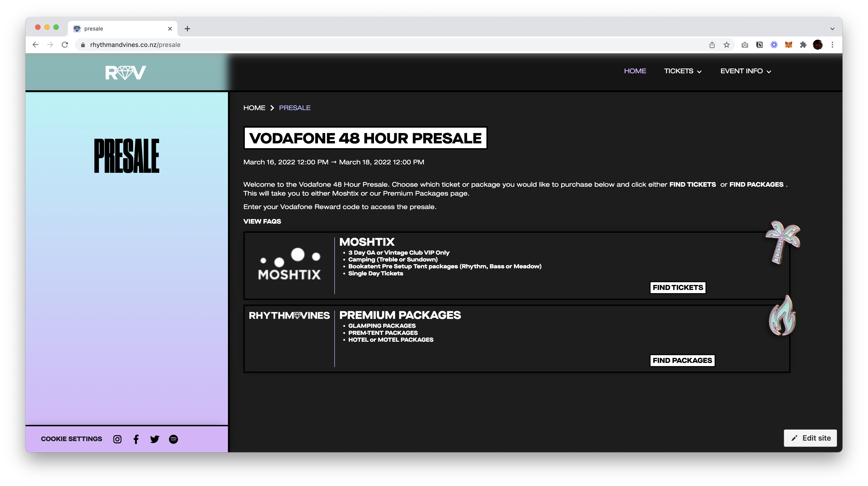Click 'HOTEL or MOTEL PACKAGES' bullet
The image size is (868, 486).
(391, 340)
